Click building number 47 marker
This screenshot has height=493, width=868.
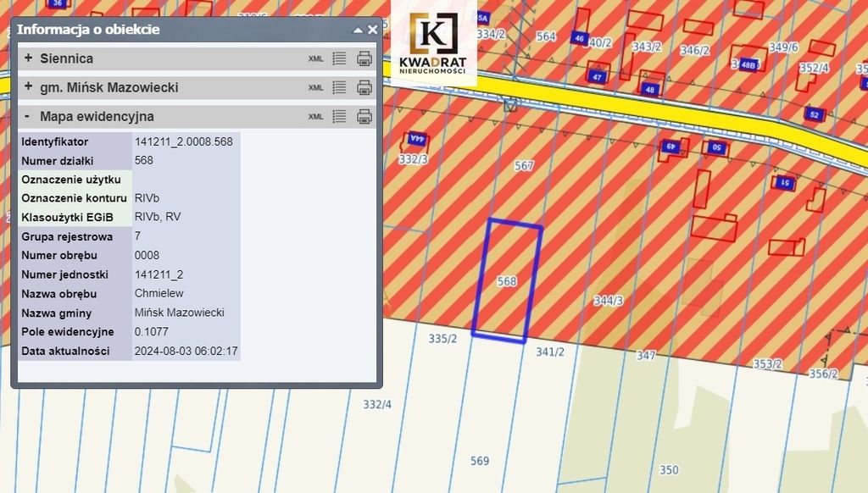pyautogui.click(x=598, y=77)
